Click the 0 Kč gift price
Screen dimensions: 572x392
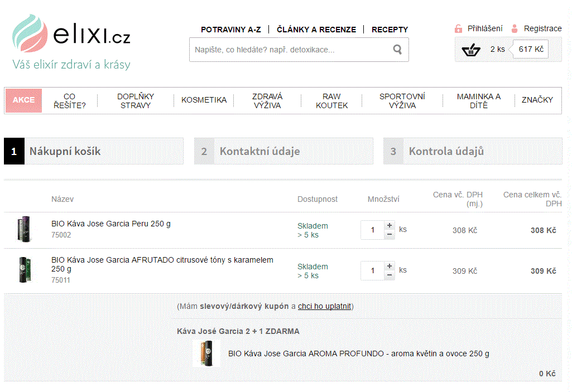(x=547, y=374)
